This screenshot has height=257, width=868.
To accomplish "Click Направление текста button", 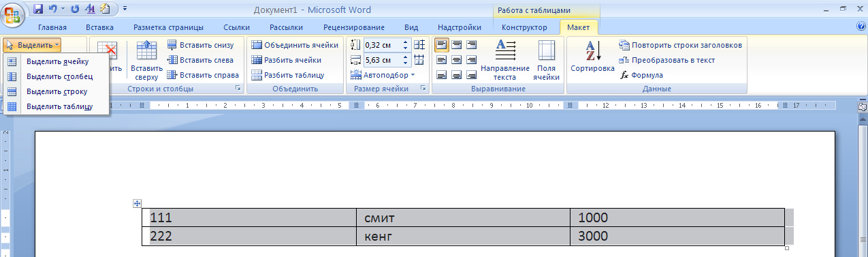I will [505, 60].
